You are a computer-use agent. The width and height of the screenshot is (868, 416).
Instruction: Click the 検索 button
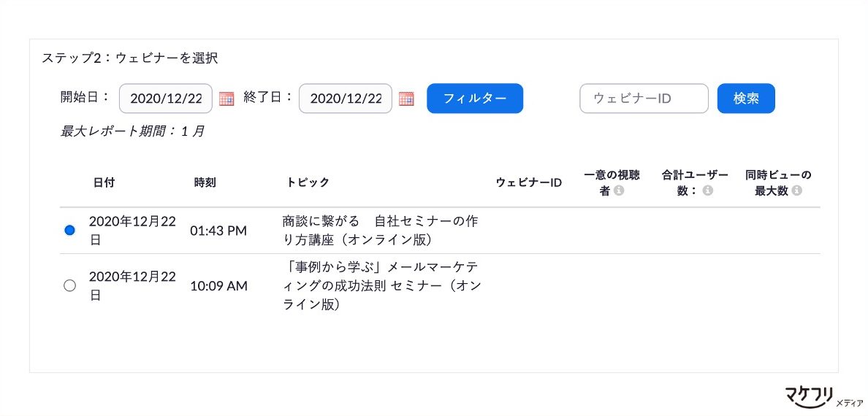tap(746, 99)
